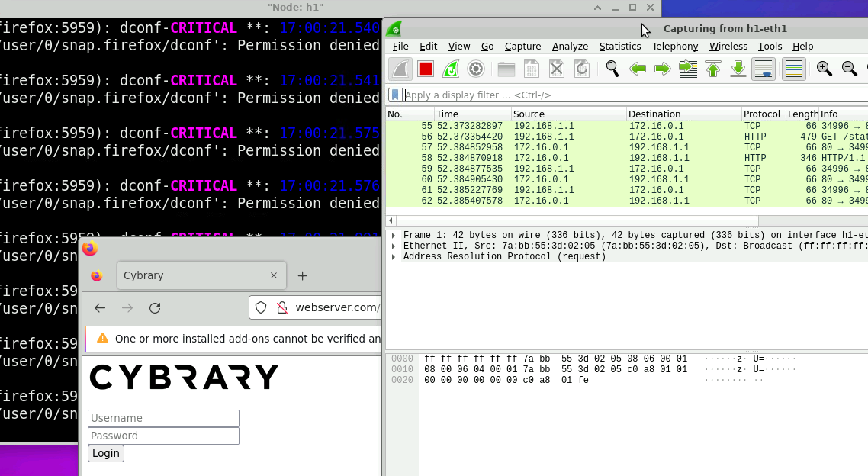This screenshot has height=476, width=868.
Task: Click the display filter bookmark icon
Action: (x=395, y=95)
